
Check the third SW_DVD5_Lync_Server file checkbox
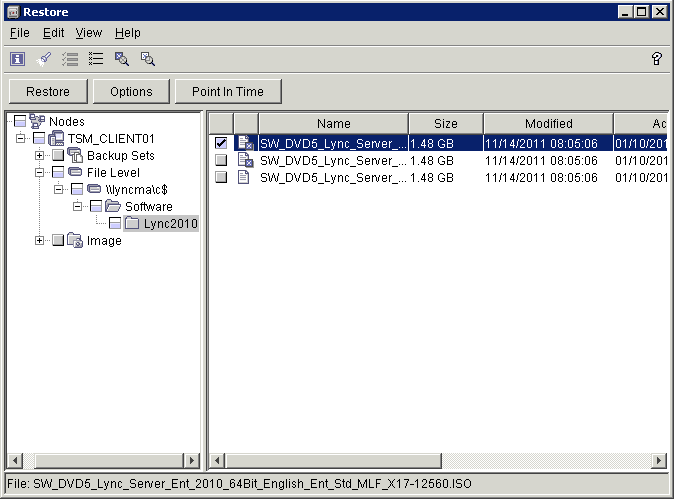tap(220, 177)
